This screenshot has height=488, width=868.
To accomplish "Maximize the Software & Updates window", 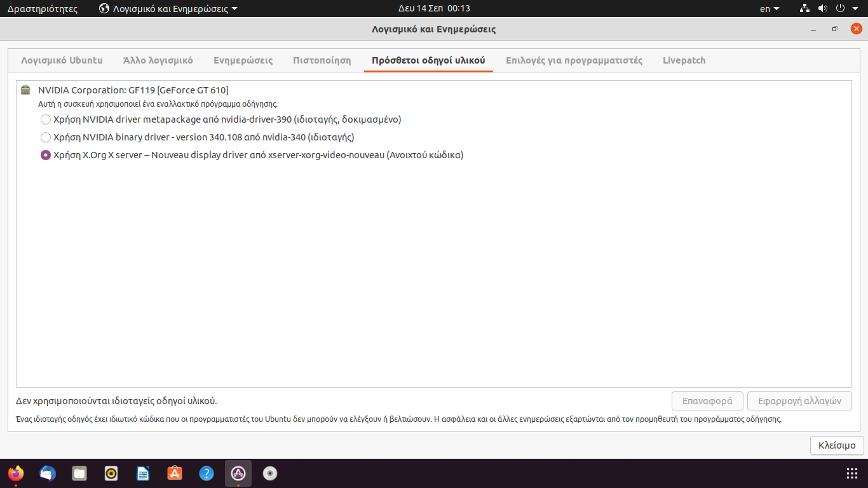I will [835, 29].
